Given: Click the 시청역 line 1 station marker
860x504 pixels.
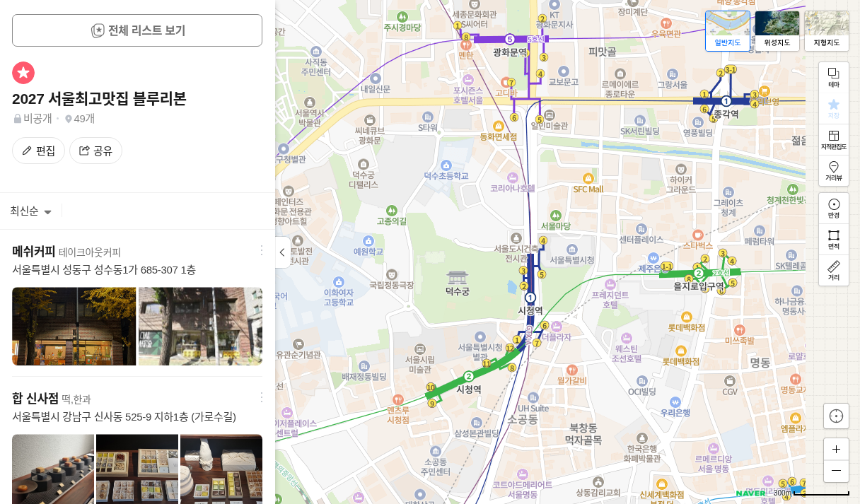Looking at the screenshot, I should click(x=530, y=298).
